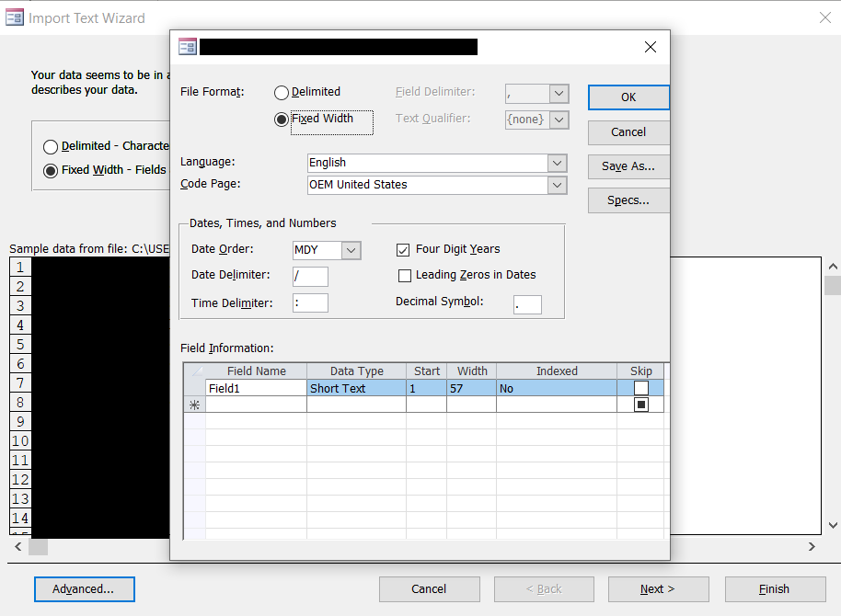Close the import specification dialog
Image resolution: width=841 pixels, height=616 pixels.
[650, 47]
